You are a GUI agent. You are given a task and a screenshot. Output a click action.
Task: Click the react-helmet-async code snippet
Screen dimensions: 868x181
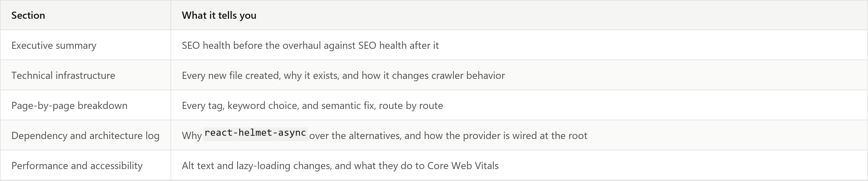click(255, 133)
